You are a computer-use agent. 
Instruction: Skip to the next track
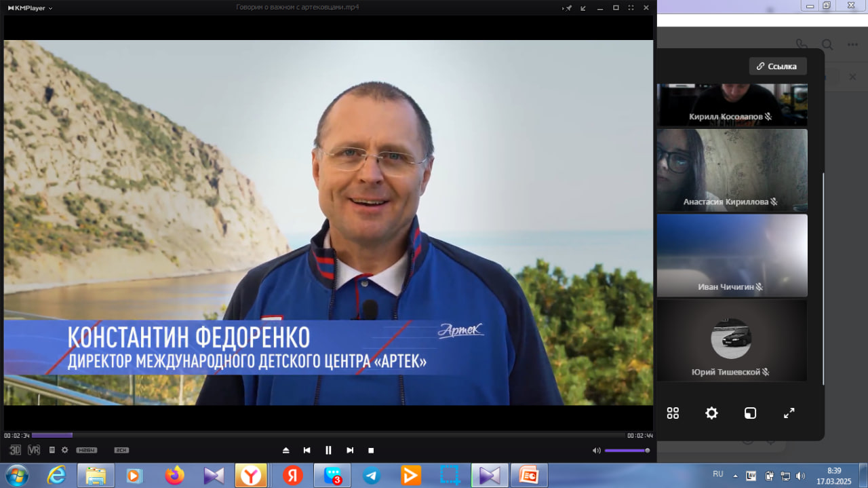[x=350, y=450]
